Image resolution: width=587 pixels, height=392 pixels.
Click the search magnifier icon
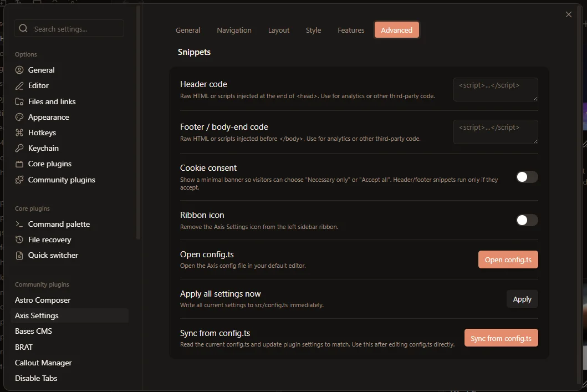(23, 28)
